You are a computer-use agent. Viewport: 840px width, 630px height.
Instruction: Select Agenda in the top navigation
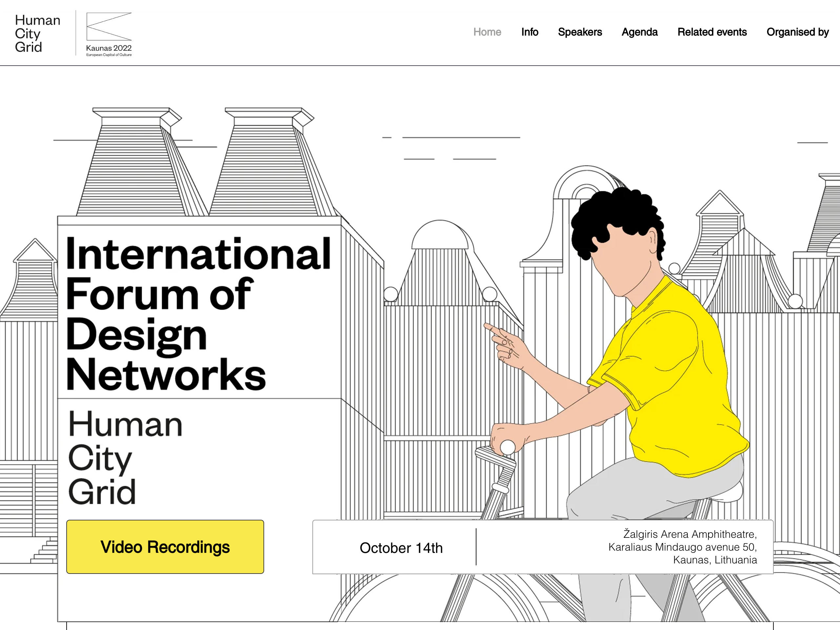(640, 32)
